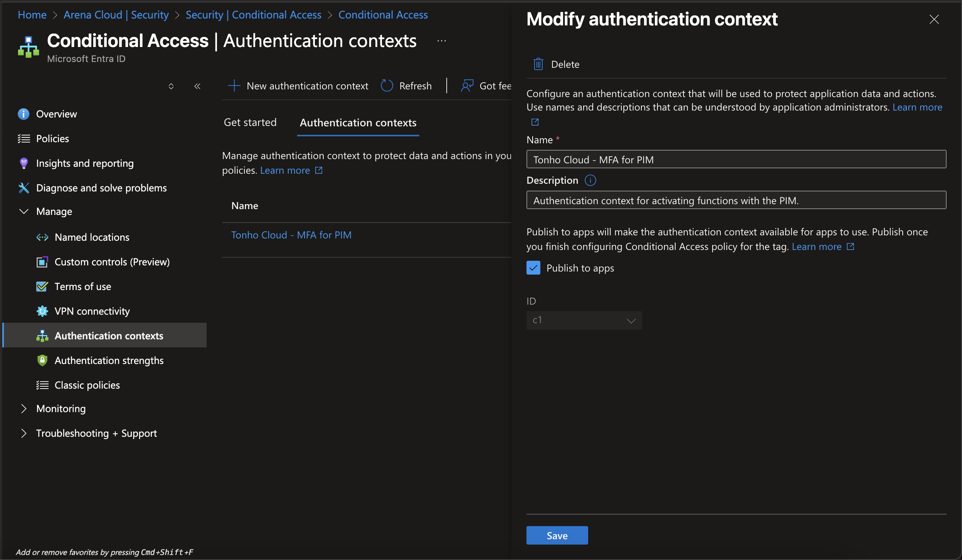Expand the Monitoring section
Viewport: 962px width, 560px height.
point(24,409)
